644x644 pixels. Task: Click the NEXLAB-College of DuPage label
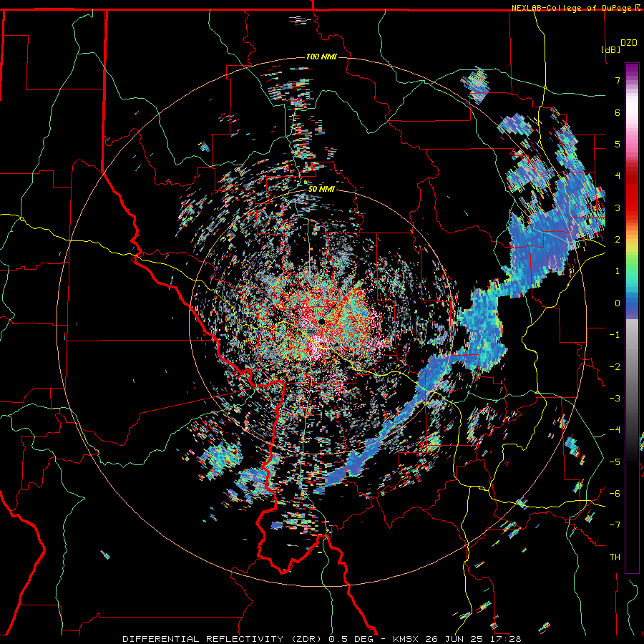click(572, 8)
